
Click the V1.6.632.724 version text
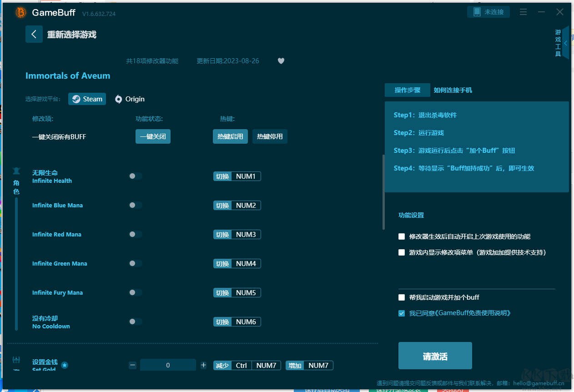coord(99,14)
